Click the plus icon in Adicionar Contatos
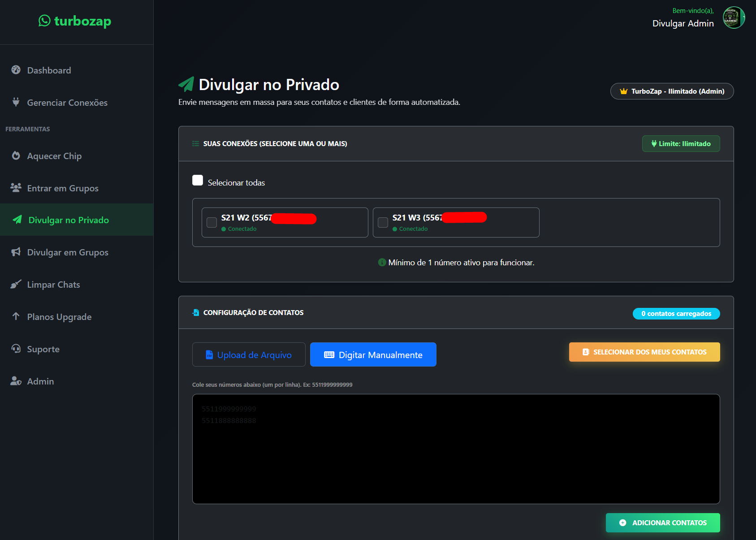Viewport: 756px width, 540px height. pos(623,523)
